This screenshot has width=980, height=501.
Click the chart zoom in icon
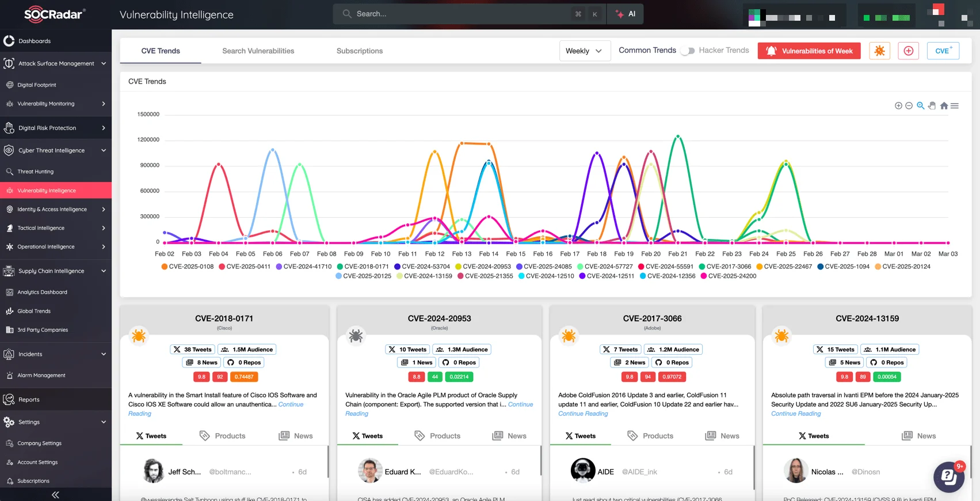click(x=898, y=106)
